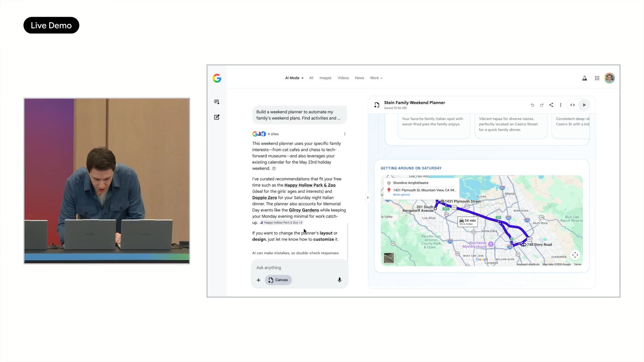Click the Stein Family Weekend Planner canvas icon
The height and width of the screenshot is (362, 644).
tap(377, 105)
